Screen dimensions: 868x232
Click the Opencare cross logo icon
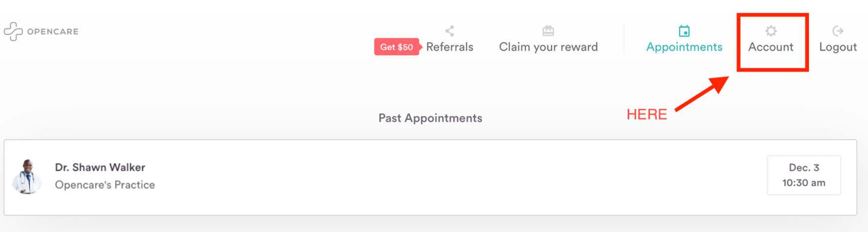click(13, 32)
